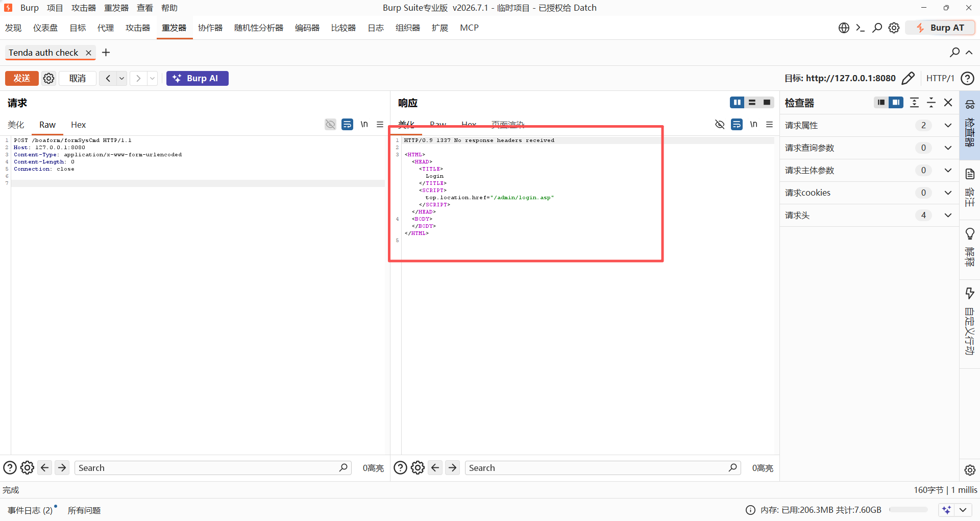
Task: Expand the 请求头 section chevron
Action: coord(948,215)
